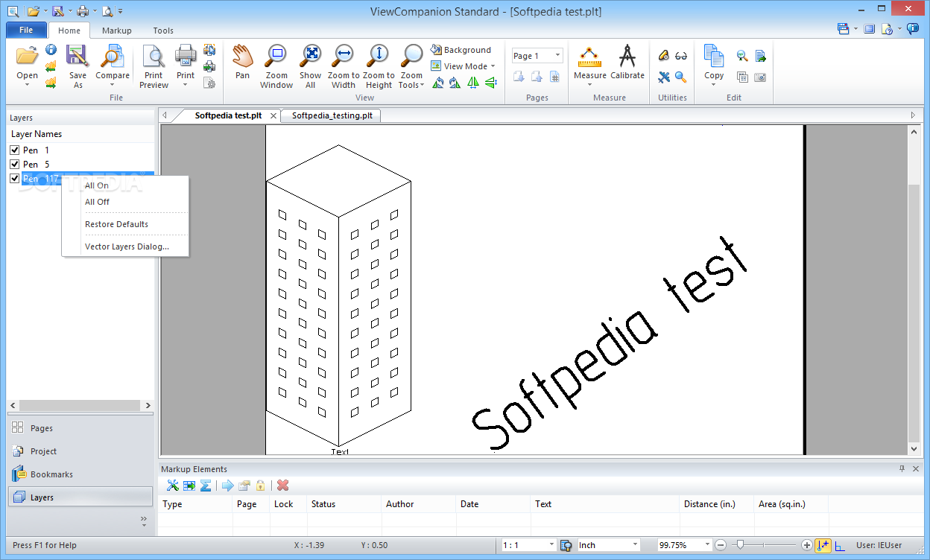Click the Background paint bucket button
930x560 pixels.
pos(461,50)
